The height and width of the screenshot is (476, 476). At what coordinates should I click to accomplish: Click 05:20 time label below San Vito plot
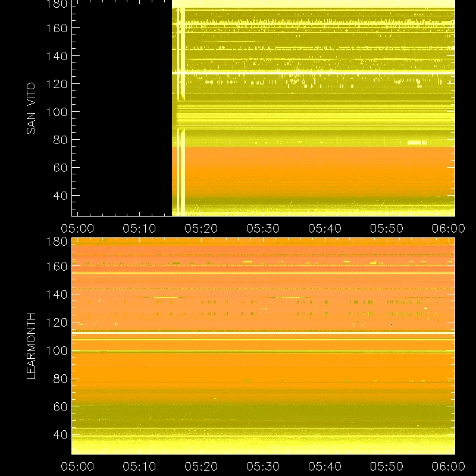tap(201, 228)
